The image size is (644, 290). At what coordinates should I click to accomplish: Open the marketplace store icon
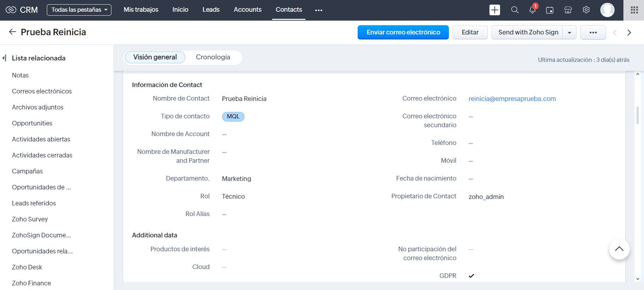click(x=568, y=10)
